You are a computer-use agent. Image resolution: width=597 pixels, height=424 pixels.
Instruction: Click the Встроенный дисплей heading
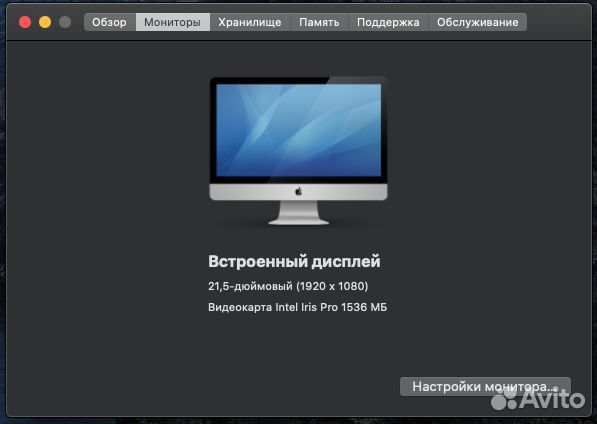click(294, 261)
